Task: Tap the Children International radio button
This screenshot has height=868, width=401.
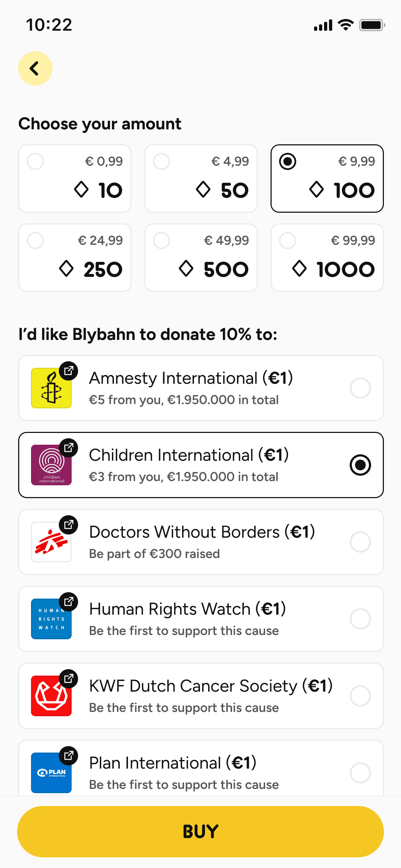Action: pyautogui.click(x=360, y=465)
